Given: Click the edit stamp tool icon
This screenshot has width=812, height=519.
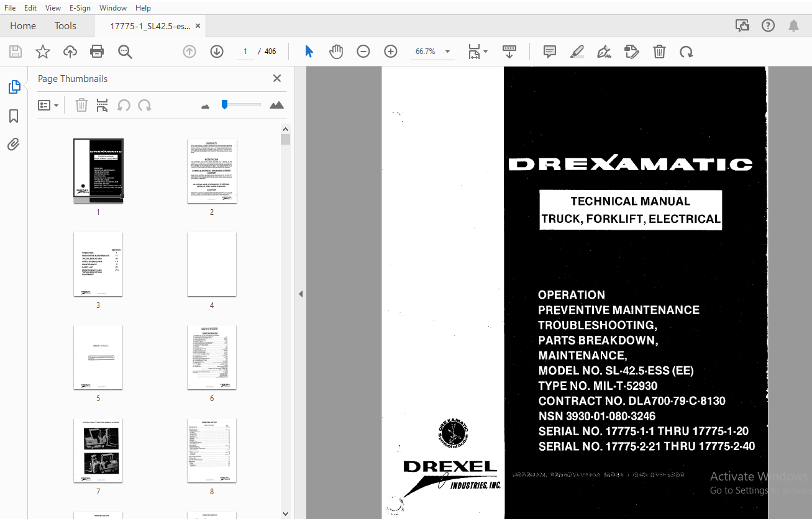Looking at the screenshot, I should click(632, 52).
